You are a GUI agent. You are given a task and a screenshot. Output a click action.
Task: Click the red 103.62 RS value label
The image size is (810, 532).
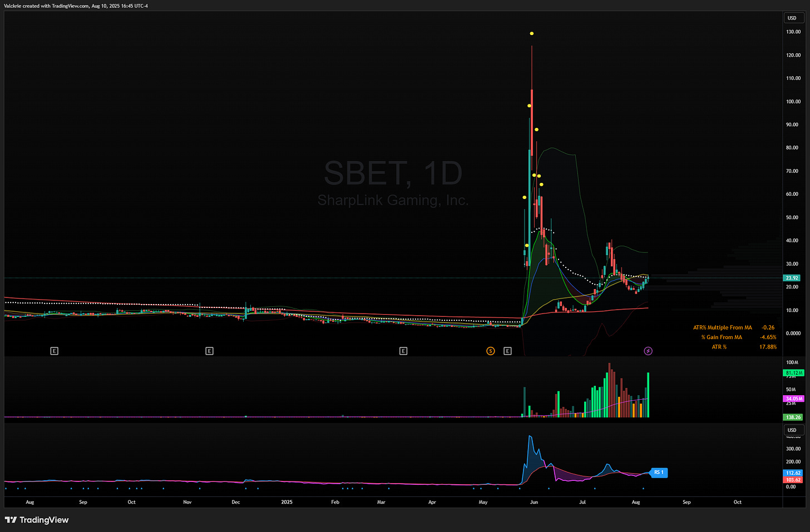[793, 480]
